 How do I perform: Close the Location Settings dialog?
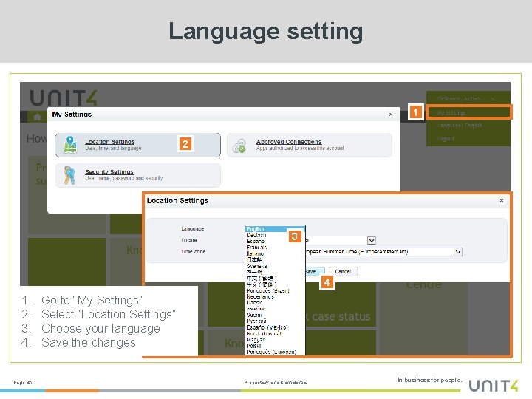[502, 200]
